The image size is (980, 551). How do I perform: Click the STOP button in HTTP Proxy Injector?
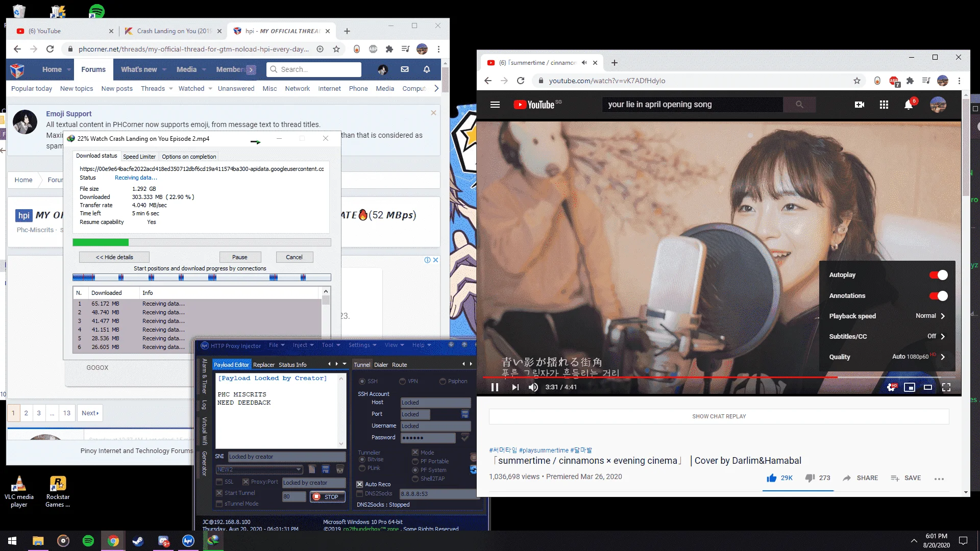pyautogui.click(x=327, y=496)
